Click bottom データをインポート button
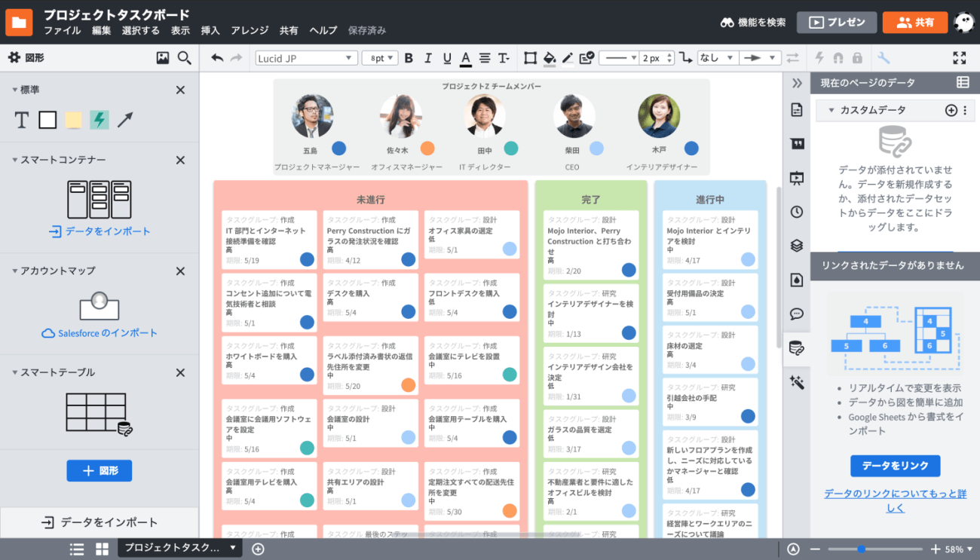Viewport: 980px width, 560px height. [x=100, y=522]
